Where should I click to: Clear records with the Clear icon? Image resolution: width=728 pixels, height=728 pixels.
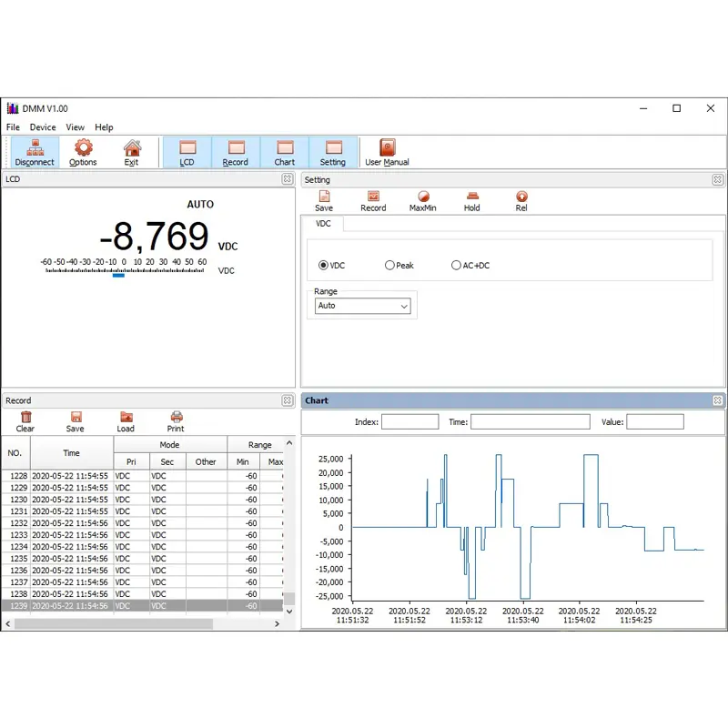25,421
